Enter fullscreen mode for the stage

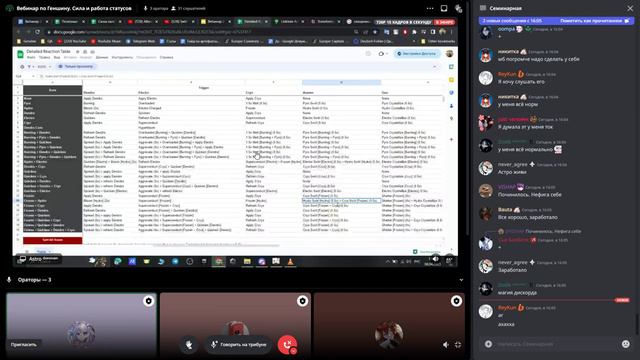pyautogui.click(x=458, y=345)
